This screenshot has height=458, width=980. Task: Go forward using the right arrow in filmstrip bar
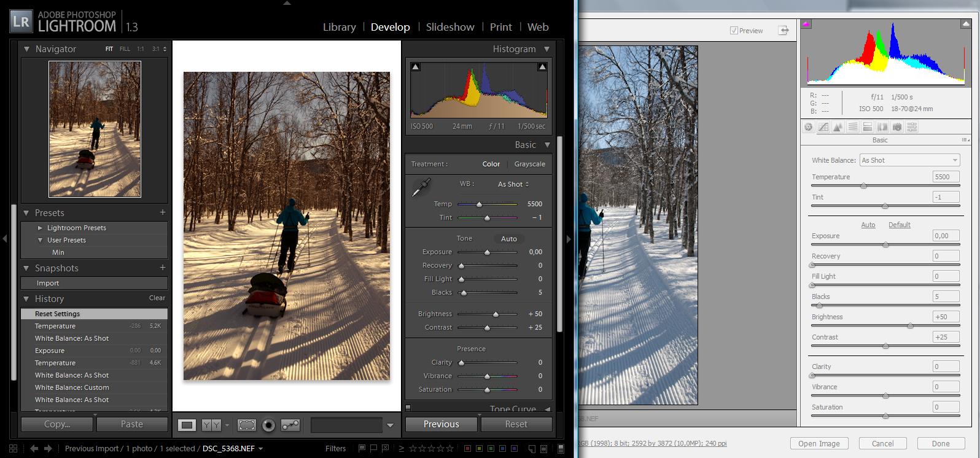(x=48, y=449)
